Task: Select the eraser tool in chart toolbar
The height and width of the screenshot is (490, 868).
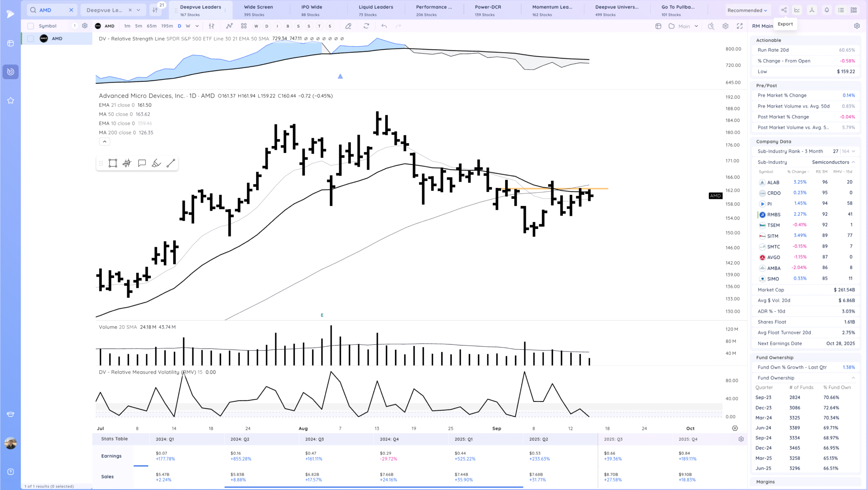Action: (x=348, y=26)
